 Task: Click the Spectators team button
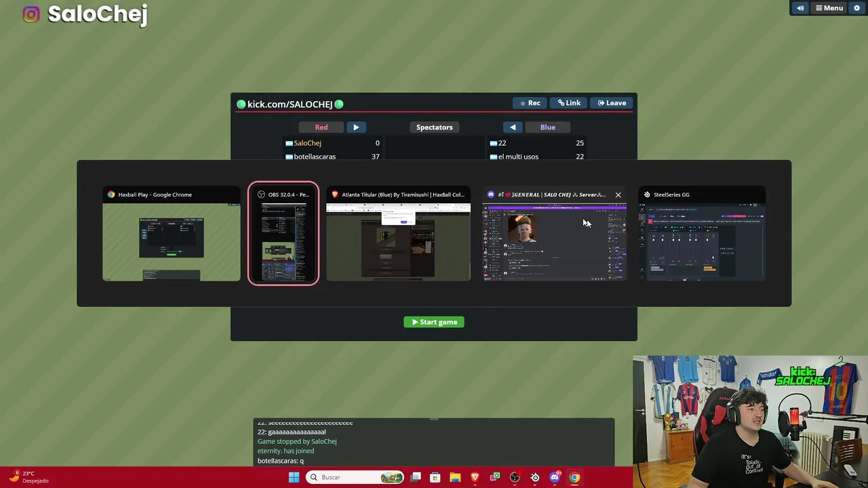pos(434,127)
